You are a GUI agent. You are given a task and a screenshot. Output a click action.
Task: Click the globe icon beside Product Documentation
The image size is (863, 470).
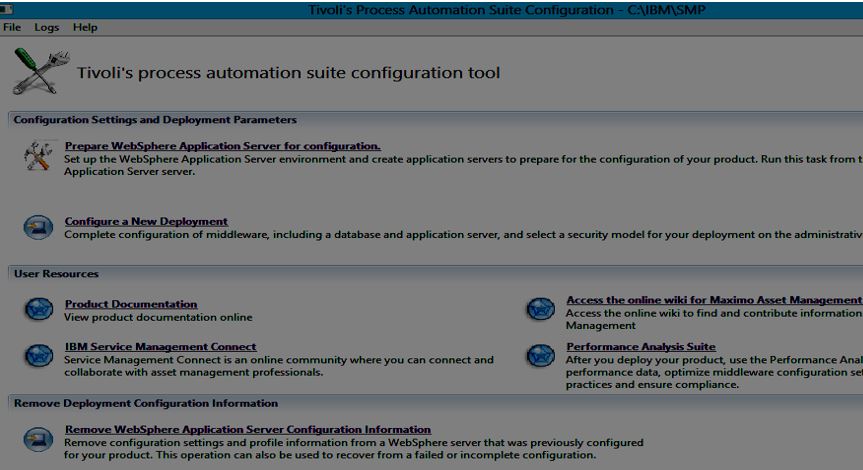[x=39, y=309]
